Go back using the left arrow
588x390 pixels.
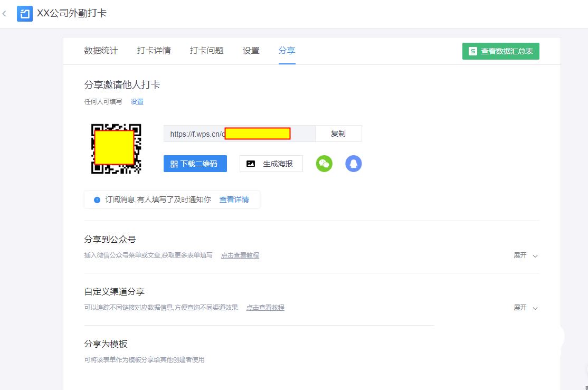coord(5,14)
